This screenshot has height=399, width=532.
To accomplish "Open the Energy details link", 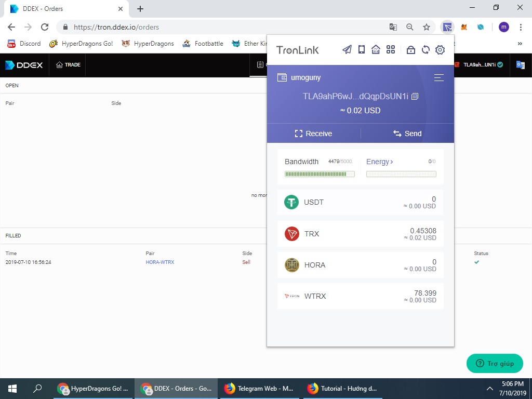I will tap(379, 162).
